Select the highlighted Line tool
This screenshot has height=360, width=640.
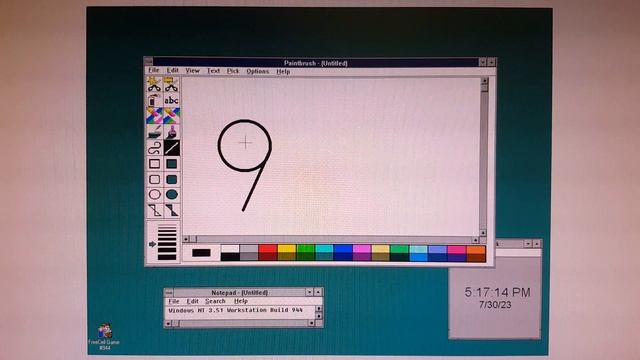tap(171, 148)
